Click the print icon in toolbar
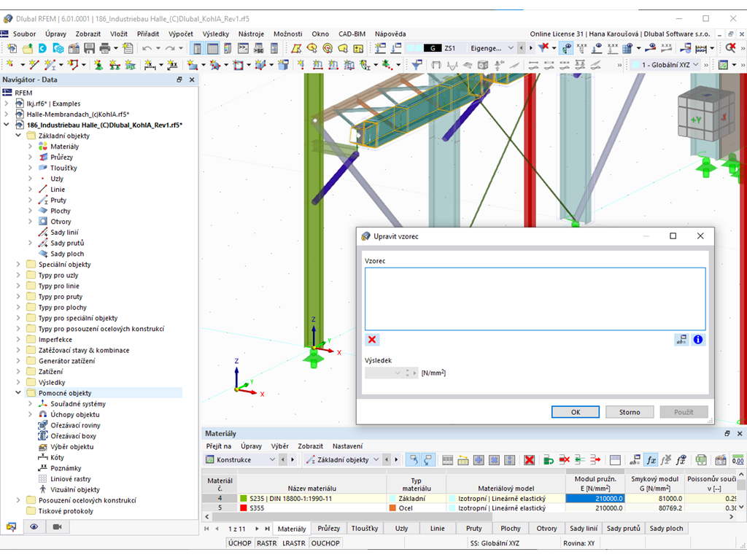The image size is (747, 560). click(104, 48)
